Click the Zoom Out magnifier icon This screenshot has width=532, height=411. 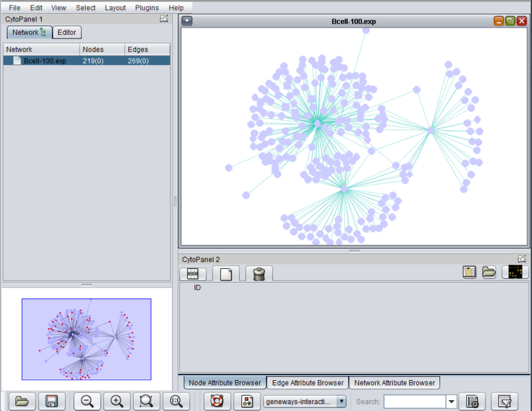click(x=87, y=401)
